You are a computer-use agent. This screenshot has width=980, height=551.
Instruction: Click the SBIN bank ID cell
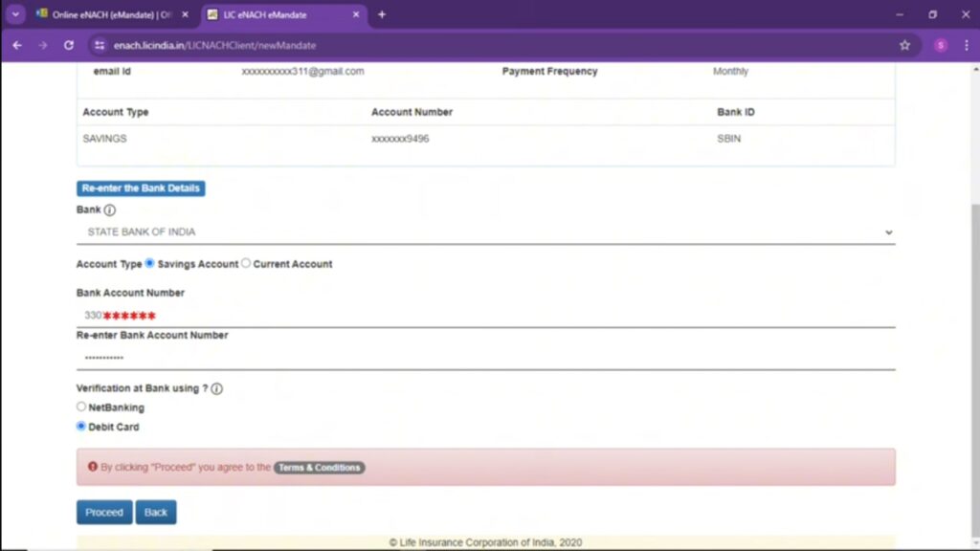pos(728,139)
